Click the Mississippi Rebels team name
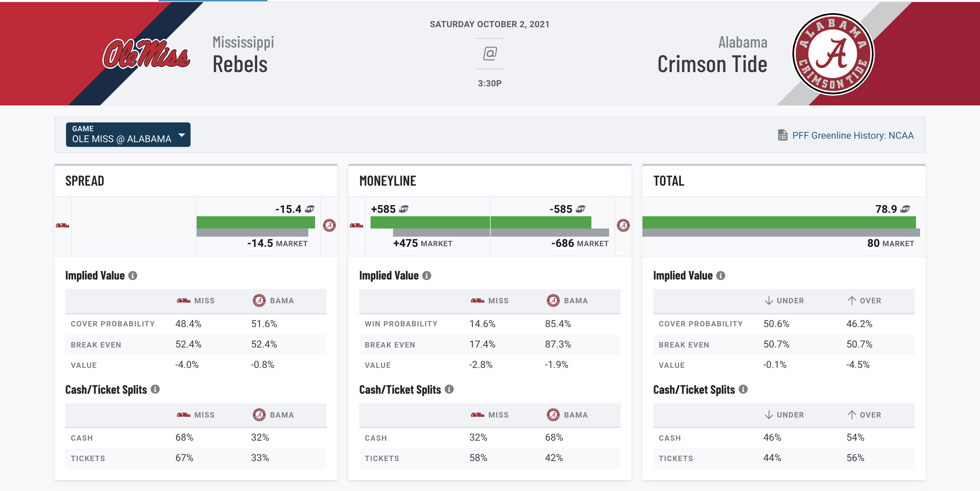 [243, 54]
